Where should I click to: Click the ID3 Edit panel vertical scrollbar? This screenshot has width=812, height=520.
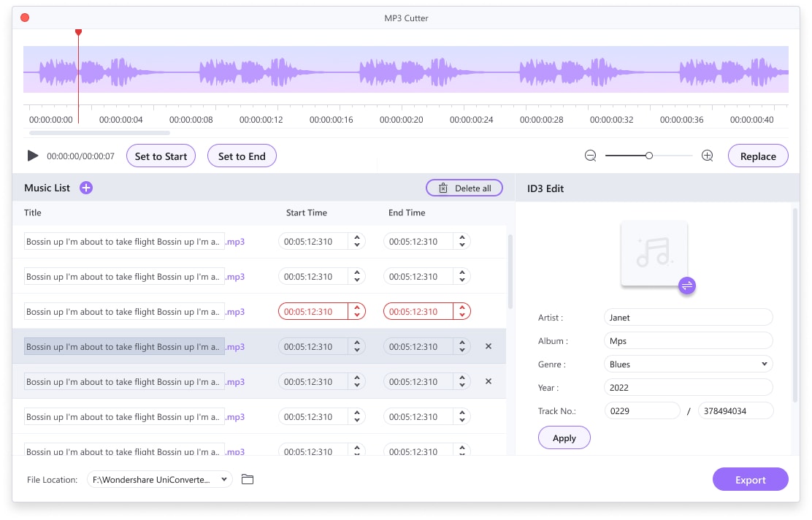click(795, 305)
